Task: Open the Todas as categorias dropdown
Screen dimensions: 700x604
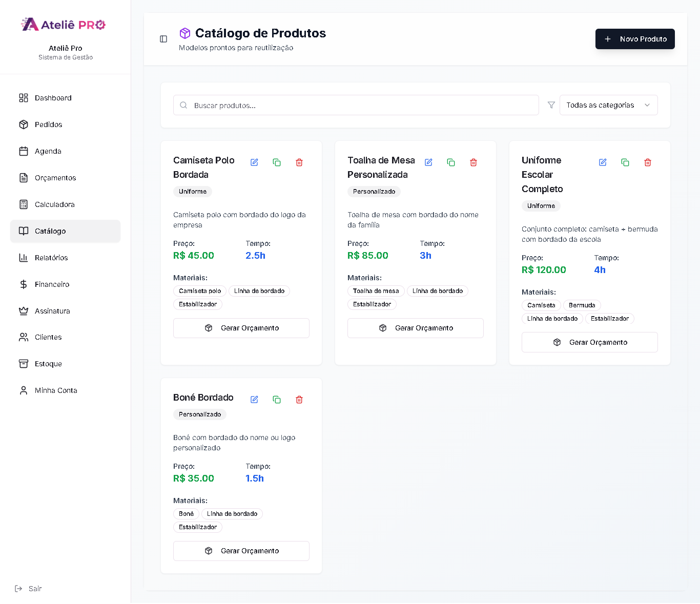Action: 608,105
